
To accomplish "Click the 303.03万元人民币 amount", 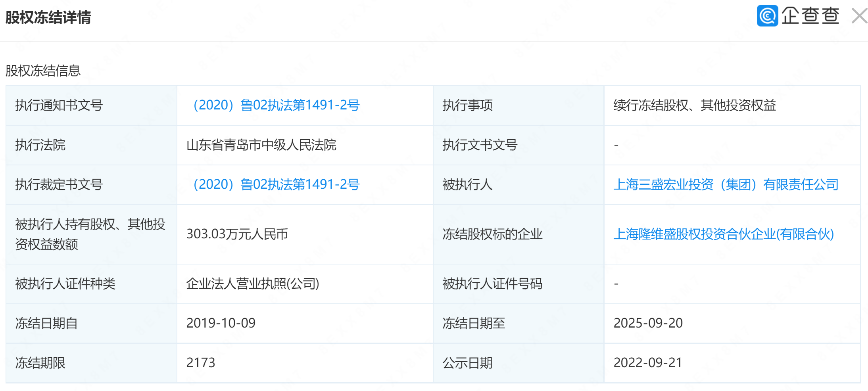I will pyautogui.click(x=237, y=234).
